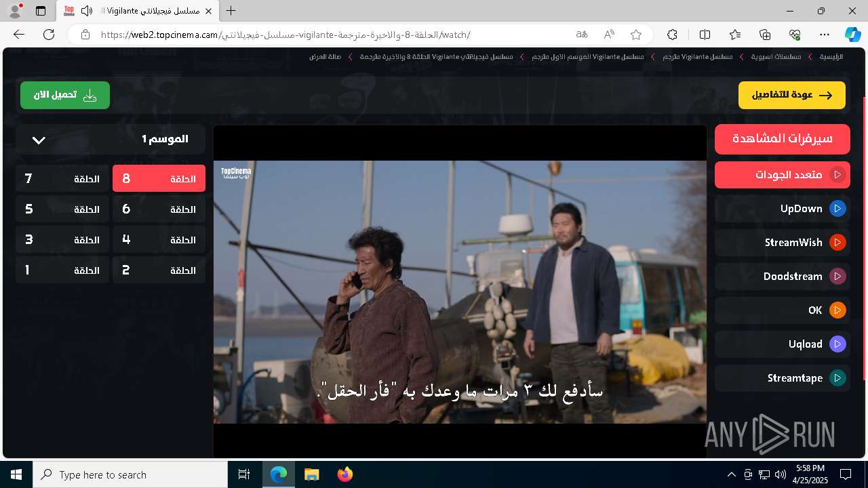Open the notification center
Screen dimensions: 868x488
pos(846,474)
